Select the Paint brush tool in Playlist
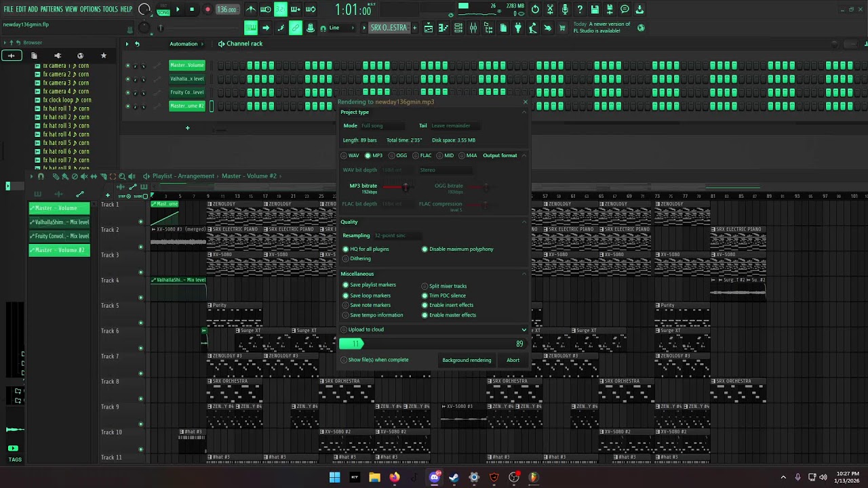 tap(66, 176)
